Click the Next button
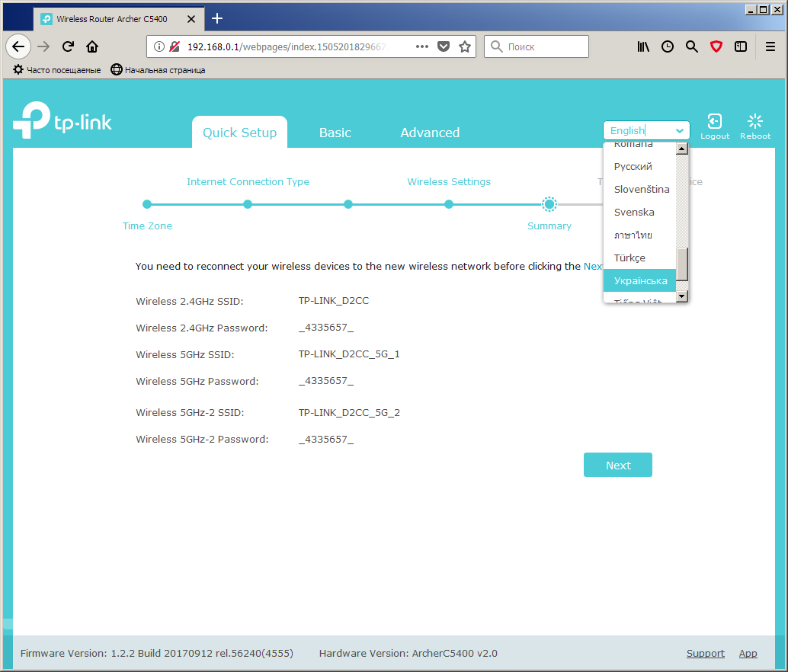This screenshot has width=788, height=672. click(x=617, y=465)
